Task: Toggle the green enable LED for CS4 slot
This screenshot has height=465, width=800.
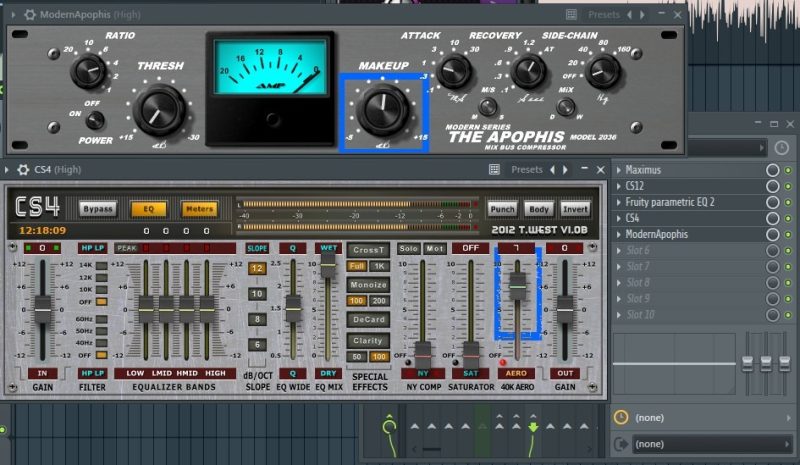Action: point(788,218)
